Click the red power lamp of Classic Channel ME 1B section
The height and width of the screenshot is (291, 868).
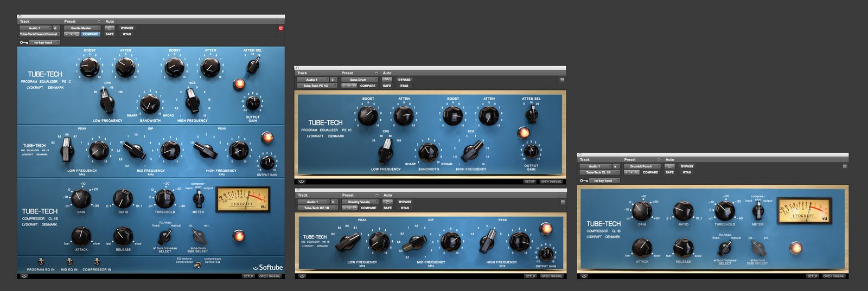click(x=266, y=137)
